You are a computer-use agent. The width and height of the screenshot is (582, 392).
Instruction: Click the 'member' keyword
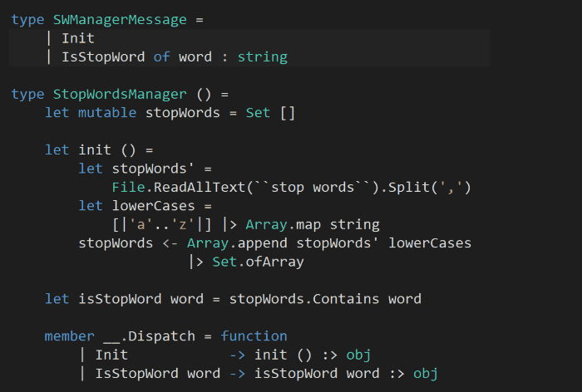click(70, 336)
